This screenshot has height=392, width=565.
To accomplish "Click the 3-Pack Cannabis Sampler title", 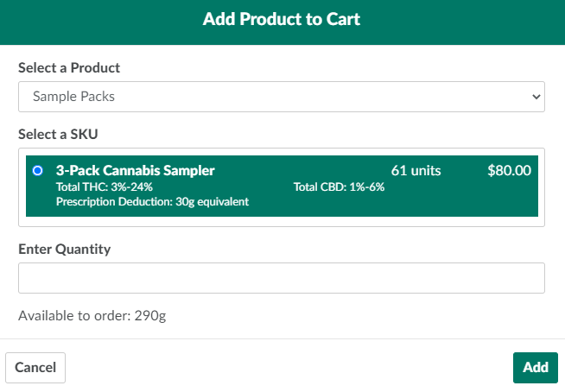I will [x=136, y=171].
